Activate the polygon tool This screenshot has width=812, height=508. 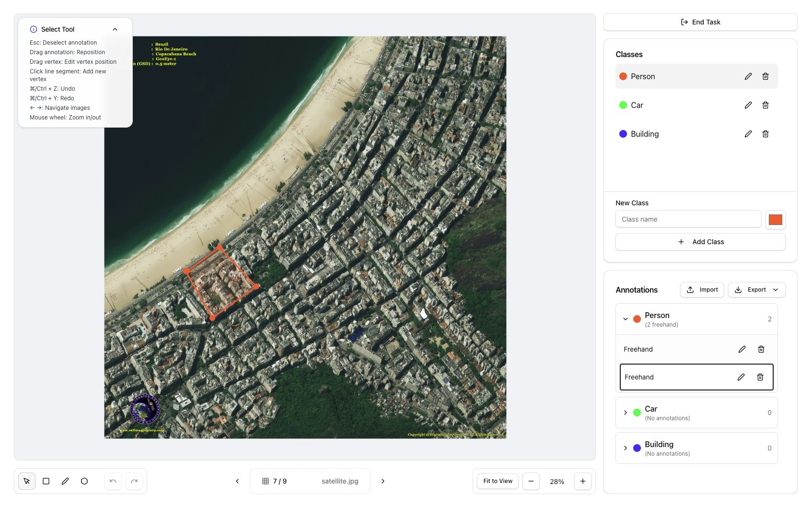tap(84, 481)
